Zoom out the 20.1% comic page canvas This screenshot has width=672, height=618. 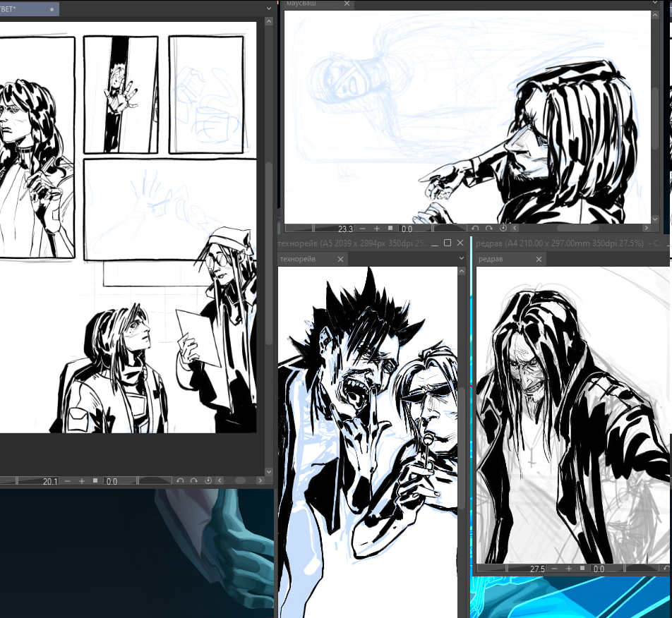pos(67,481)
